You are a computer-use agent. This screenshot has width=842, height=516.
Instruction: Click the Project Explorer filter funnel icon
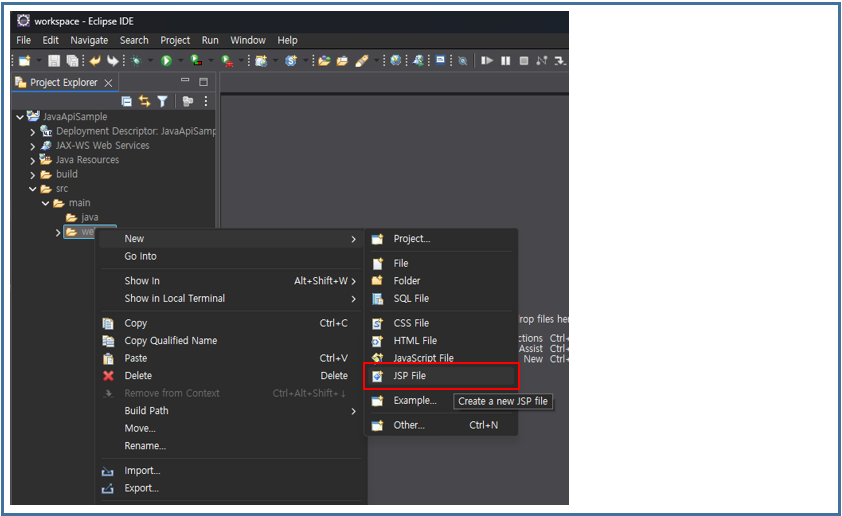click(162, 101)
